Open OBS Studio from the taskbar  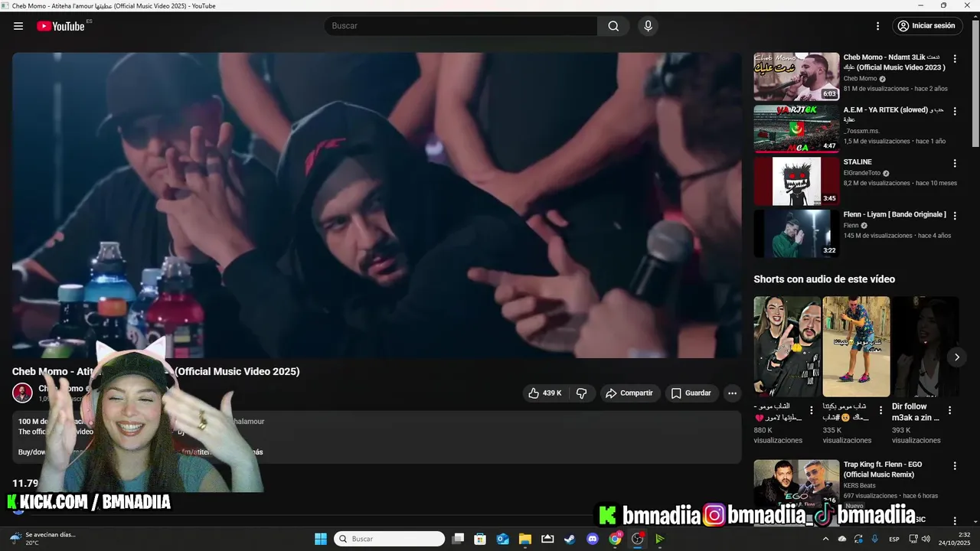coord(637,539)
